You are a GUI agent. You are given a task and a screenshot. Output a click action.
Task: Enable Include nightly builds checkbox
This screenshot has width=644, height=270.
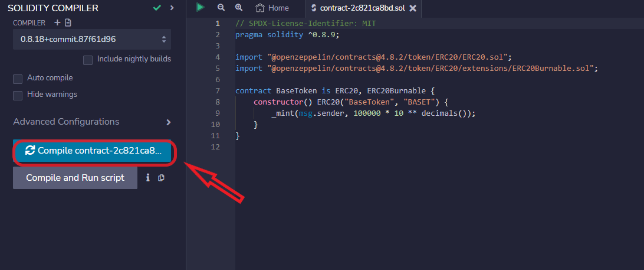(x=88, y=60)
